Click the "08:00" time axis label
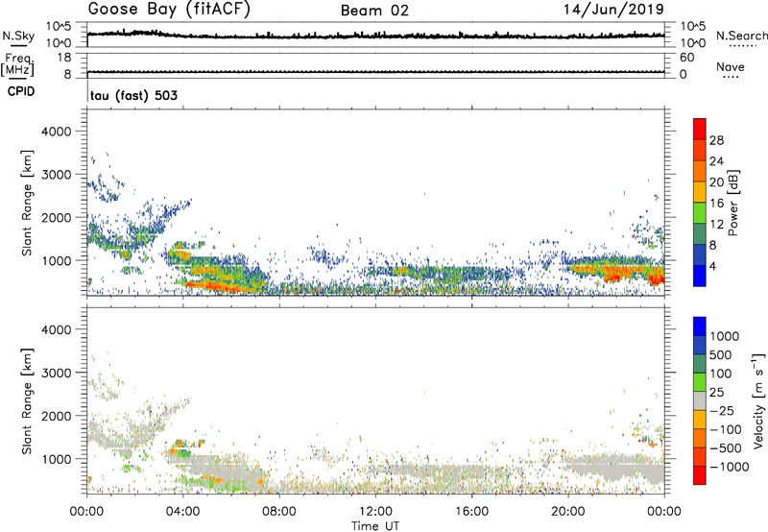 [x=279, y=512]
